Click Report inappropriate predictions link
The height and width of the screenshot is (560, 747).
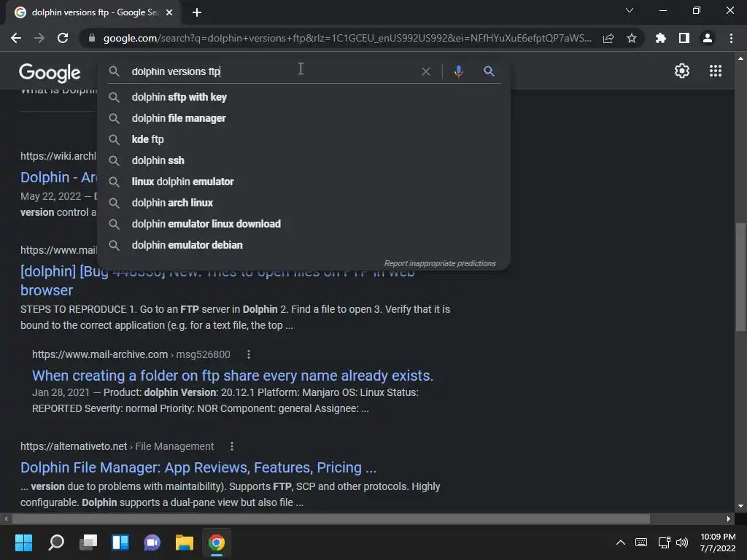pyautogui.click(x=440, y=263)
